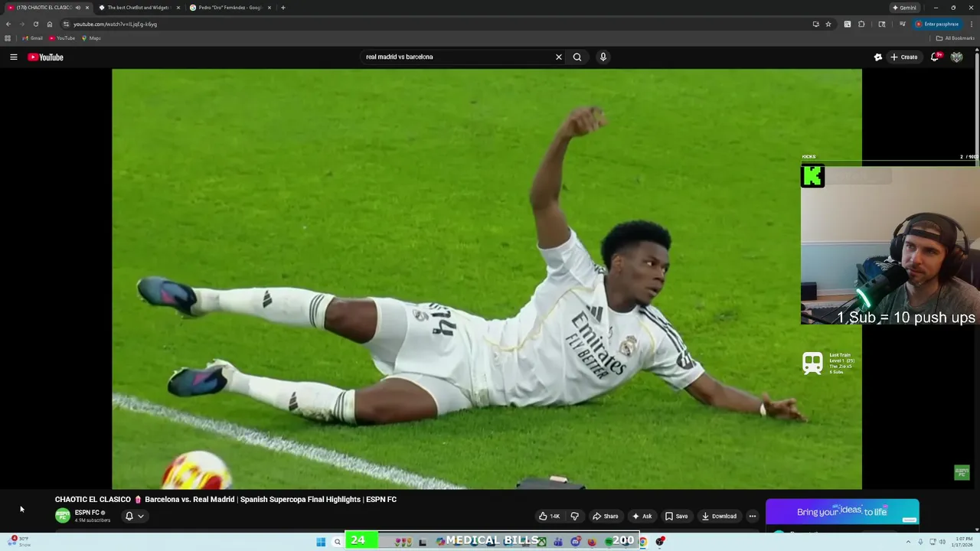The height and width of the screenshot is (551, 980).
Task: Open the Chrome icon in the taskbar
Action: tap(643, 542)
